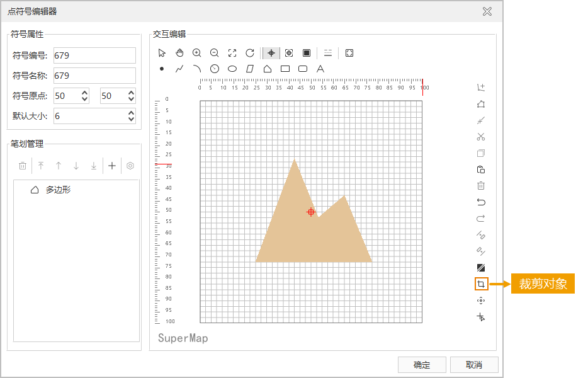The image size is (588, 378).
Task: Click the 符号名称 (symbol name) input field
Action: pyautogui.click(x=94, y=76)
